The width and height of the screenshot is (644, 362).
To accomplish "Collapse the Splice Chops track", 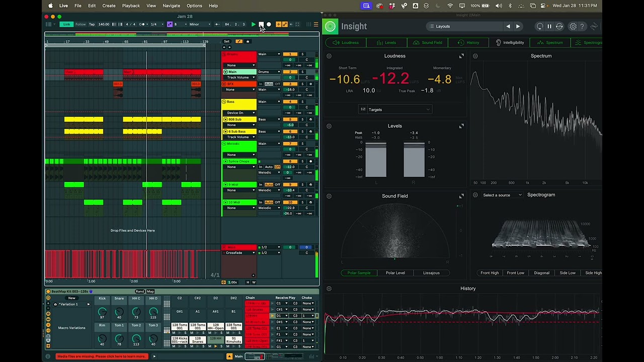I will (x=225, y=161).
